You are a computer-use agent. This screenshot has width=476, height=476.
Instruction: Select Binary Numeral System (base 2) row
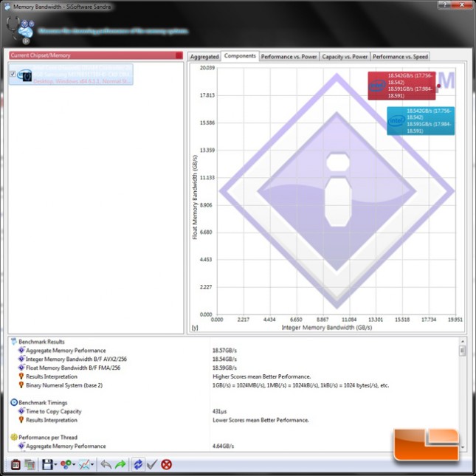(x=234, y=385)
